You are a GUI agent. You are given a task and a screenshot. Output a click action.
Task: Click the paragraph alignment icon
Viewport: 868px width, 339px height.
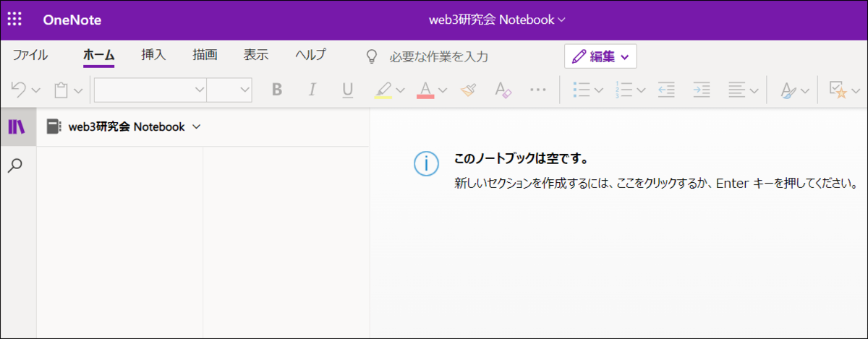coord(736,90)
